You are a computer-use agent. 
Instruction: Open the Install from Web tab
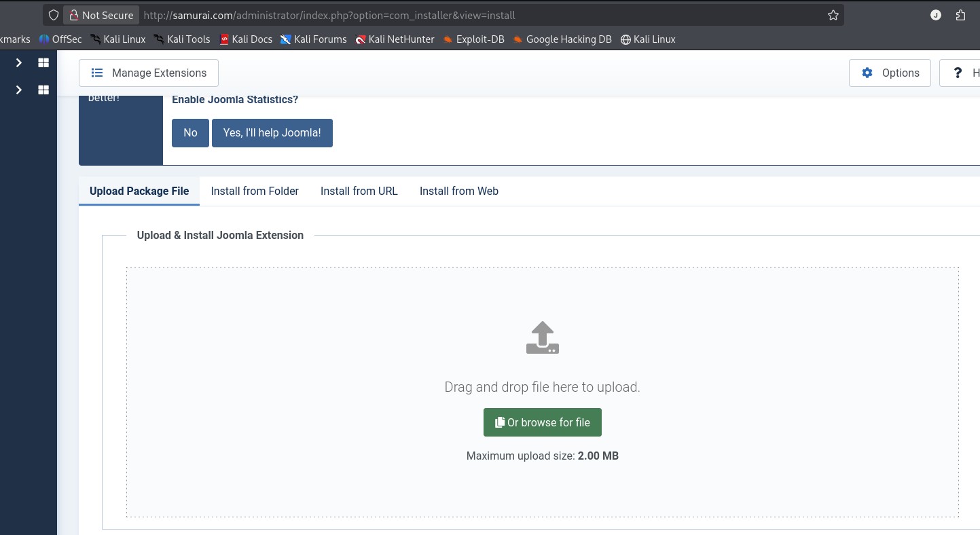pyautogui.click(x=458, y=191)
